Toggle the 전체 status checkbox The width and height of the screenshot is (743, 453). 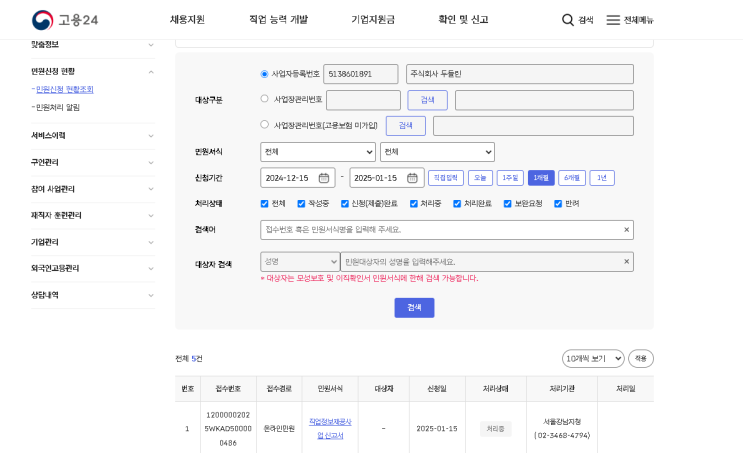tap(264, 204)
